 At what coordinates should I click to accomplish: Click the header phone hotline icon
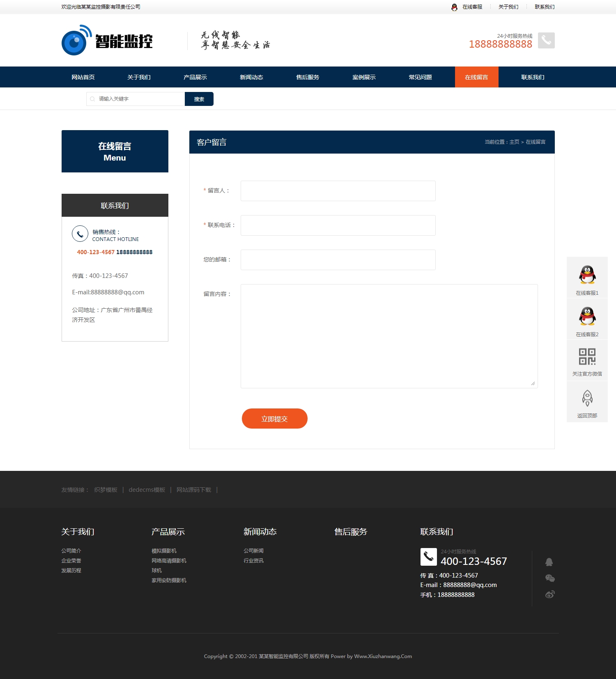click(546, 40)
